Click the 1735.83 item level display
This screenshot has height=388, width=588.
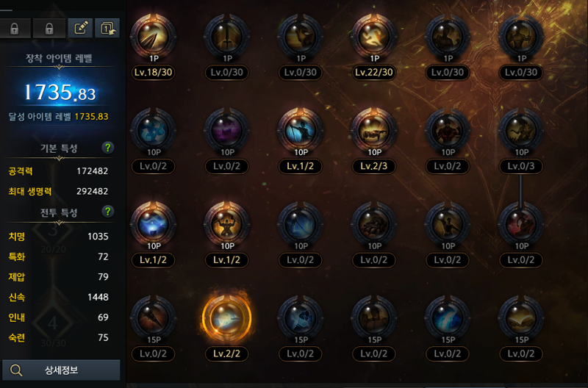60,92
